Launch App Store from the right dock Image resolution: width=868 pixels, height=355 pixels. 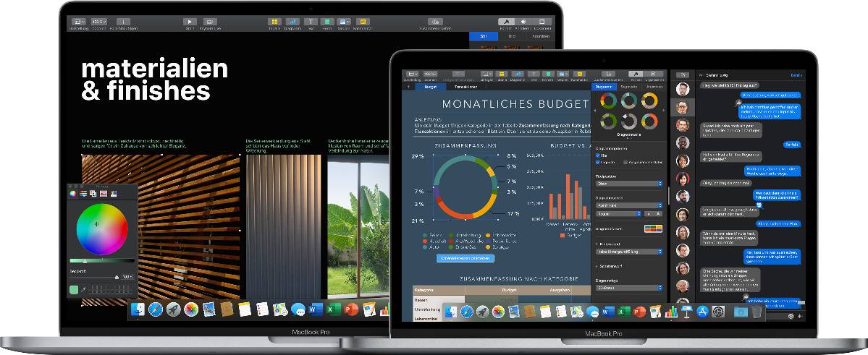701,312
